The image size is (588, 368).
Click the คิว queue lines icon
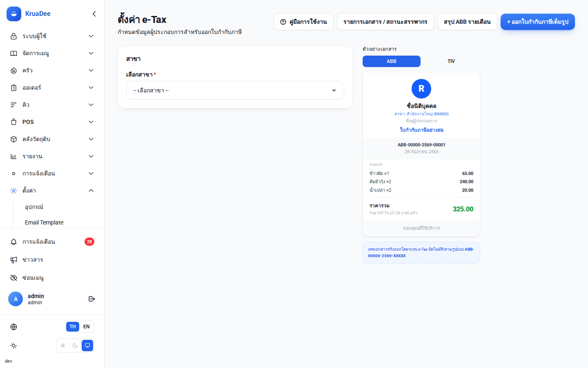(x=13, y=105)
